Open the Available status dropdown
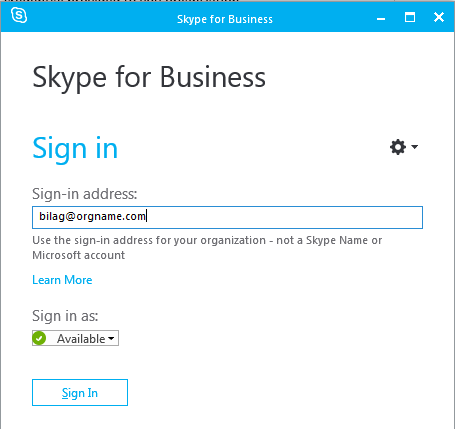 click(75, 338)
